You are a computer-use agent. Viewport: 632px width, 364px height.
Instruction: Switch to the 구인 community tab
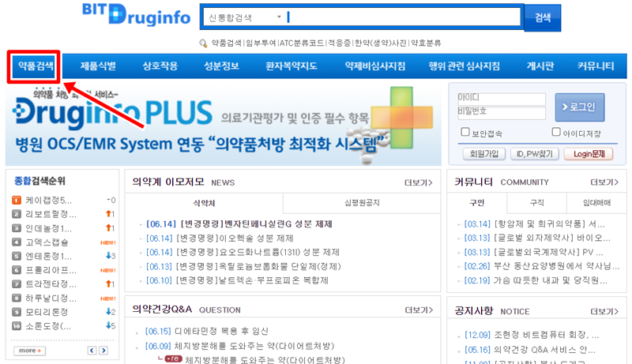click(x=477, y=203)
